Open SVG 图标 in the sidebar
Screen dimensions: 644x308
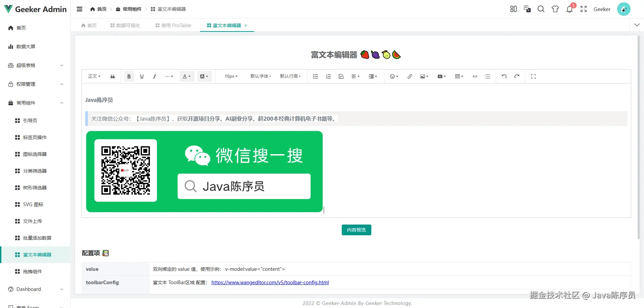tap(35, 204)
